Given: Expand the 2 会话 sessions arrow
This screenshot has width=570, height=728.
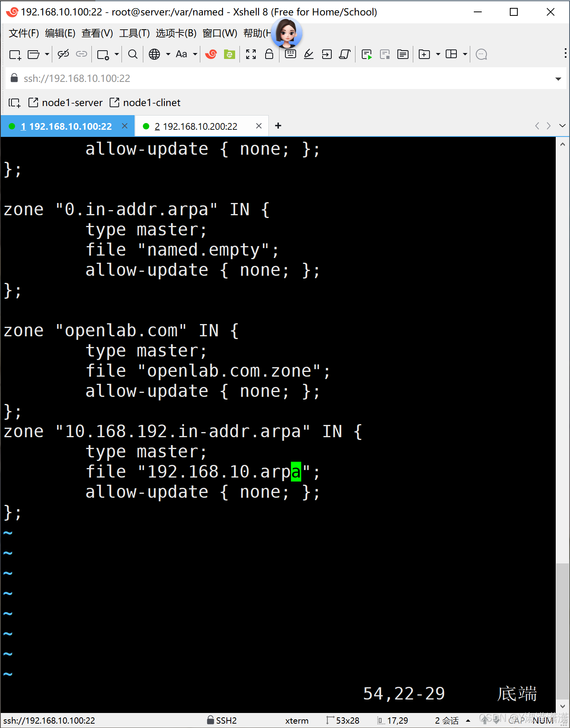Looking at the screenshot, I should coord(468,720).
